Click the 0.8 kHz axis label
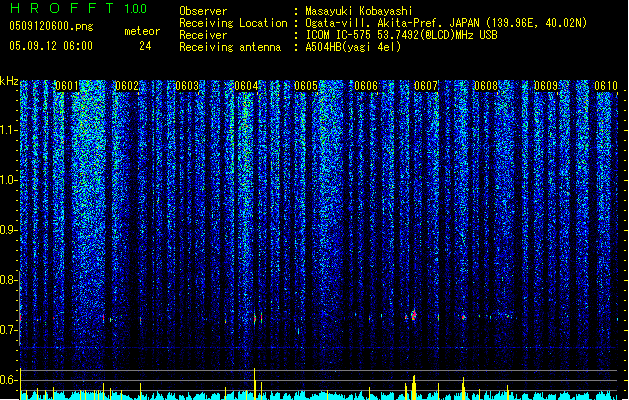 point(9,280)
